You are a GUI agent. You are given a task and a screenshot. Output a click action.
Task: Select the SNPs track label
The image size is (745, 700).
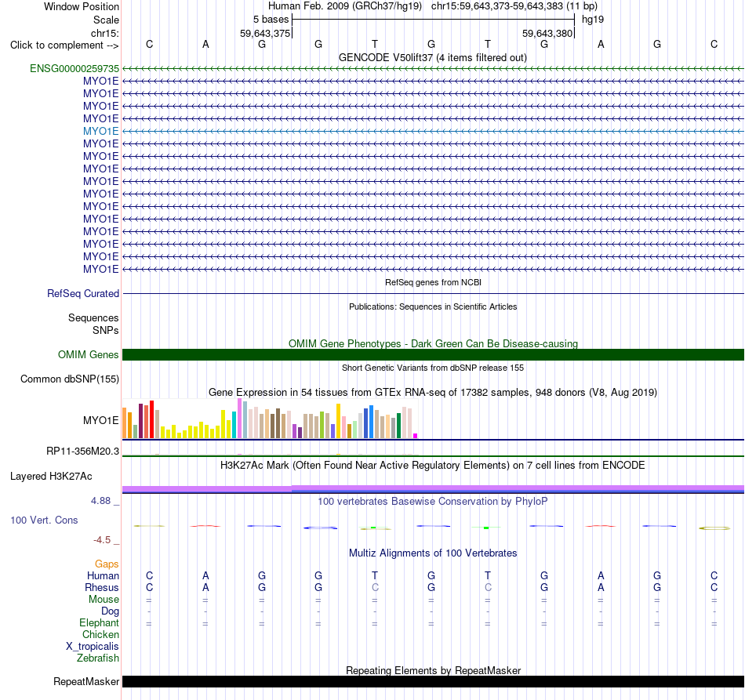tap(106, 330)
